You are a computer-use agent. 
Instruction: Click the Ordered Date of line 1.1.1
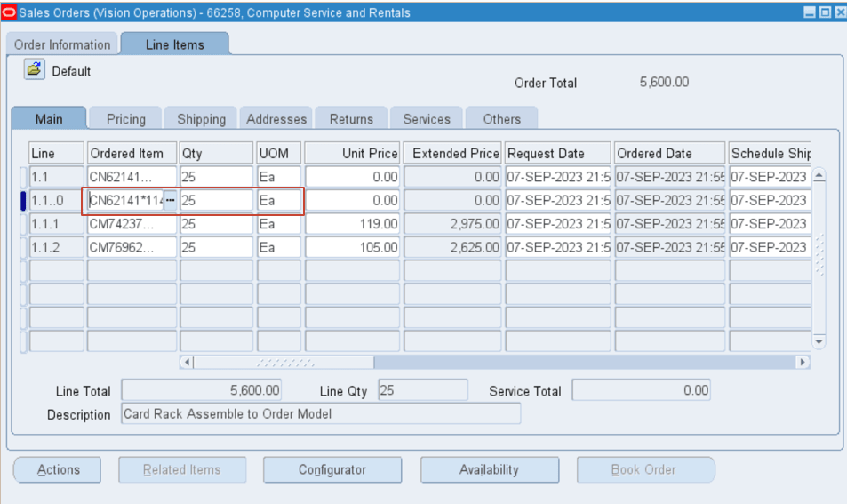tap(670, 224)
